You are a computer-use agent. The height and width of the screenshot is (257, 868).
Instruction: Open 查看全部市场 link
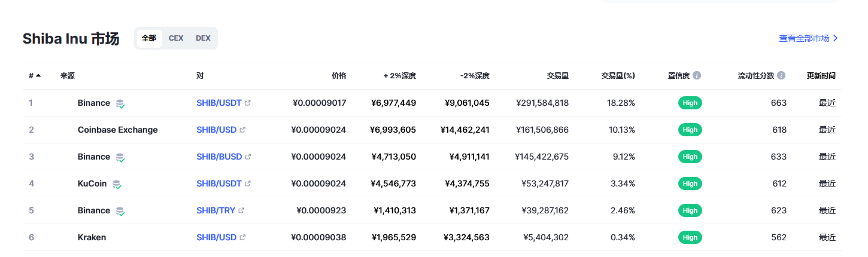808,38
